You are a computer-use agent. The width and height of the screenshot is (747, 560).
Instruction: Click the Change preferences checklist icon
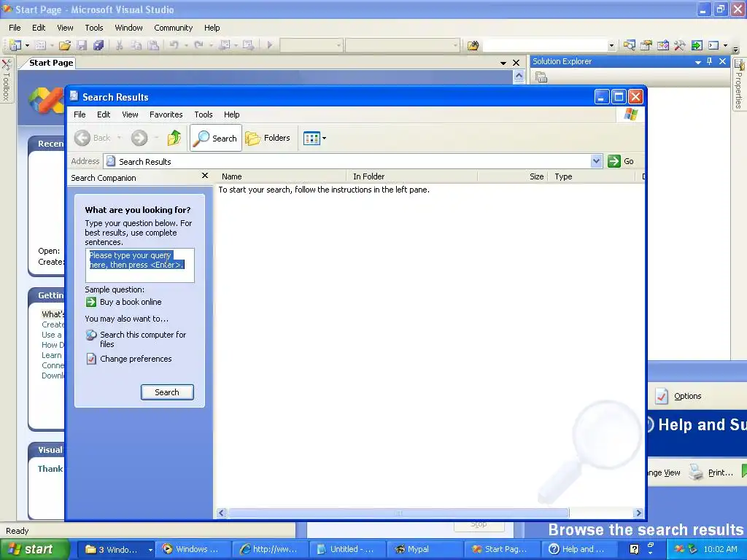click(91, 359)
